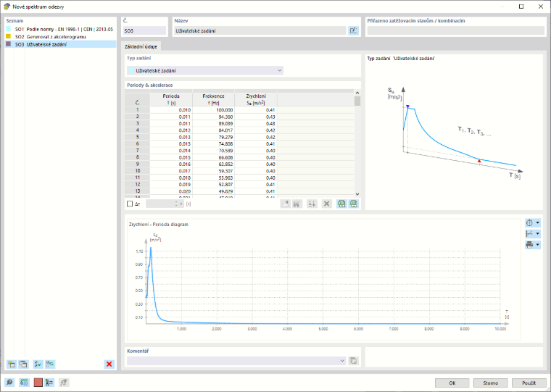Viewport: 551px width, 392px height.
Task: Click the Storno button
Action: coord(491,383)
